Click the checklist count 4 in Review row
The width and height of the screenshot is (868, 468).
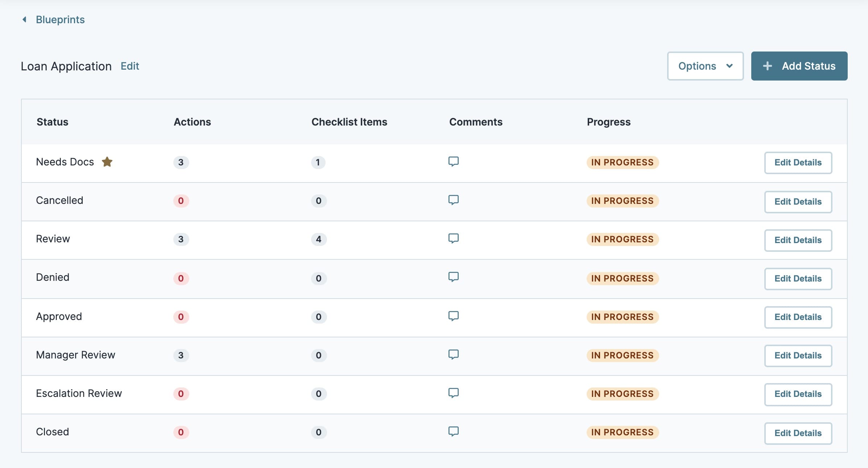319,239
